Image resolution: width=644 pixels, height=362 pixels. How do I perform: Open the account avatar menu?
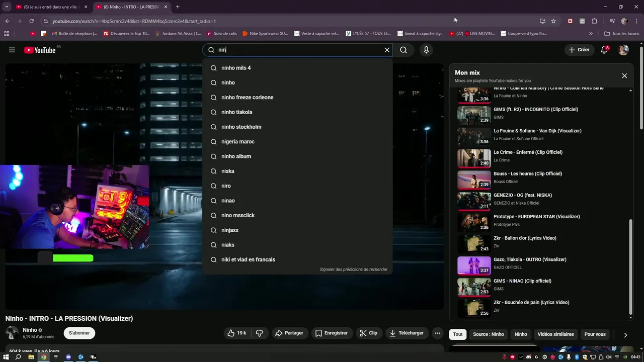tap(623, 50)
